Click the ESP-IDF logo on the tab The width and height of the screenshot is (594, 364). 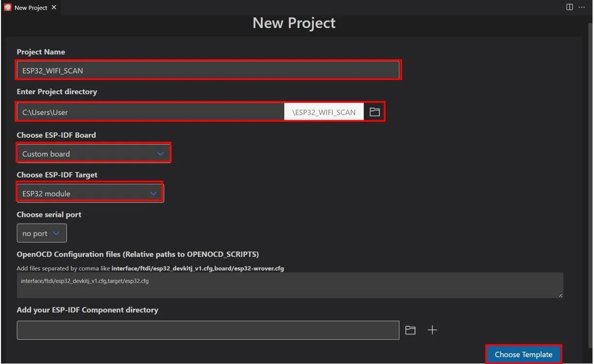[8, 8]
